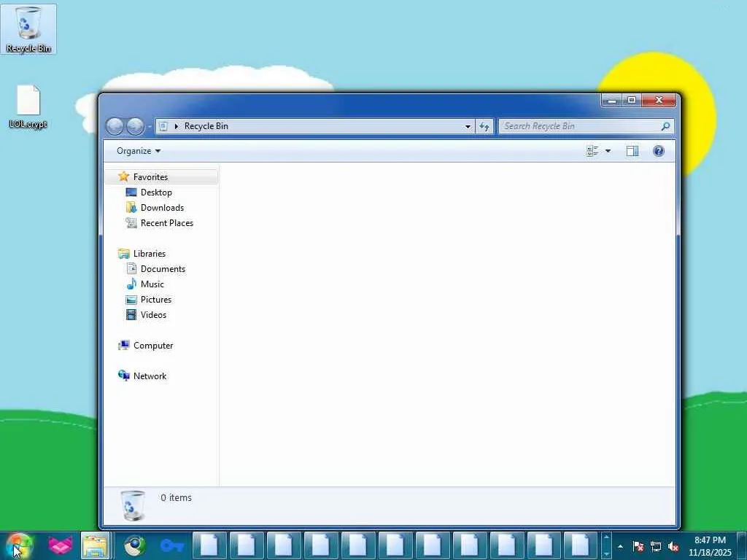Screen dimensions: 747x560
Task: Click the Explorer folder taskbar button
Action: 96,545
